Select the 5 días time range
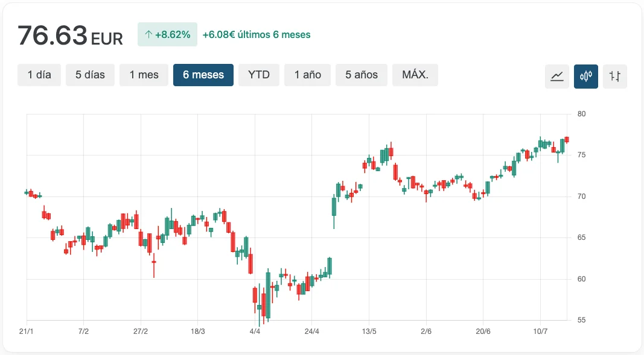 point(90,75)
